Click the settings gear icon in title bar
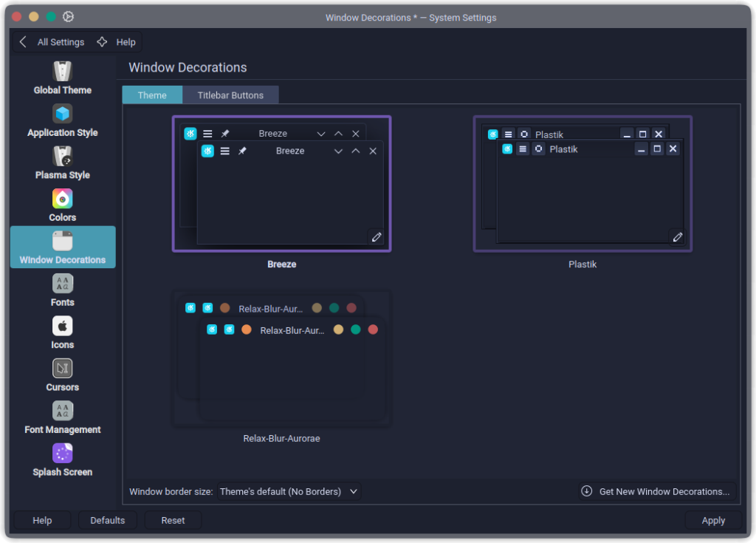 [68, 16]
